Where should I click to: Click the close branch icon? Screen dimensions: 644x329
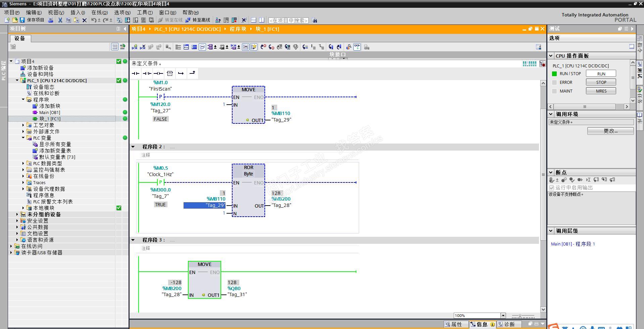(192, 73)
